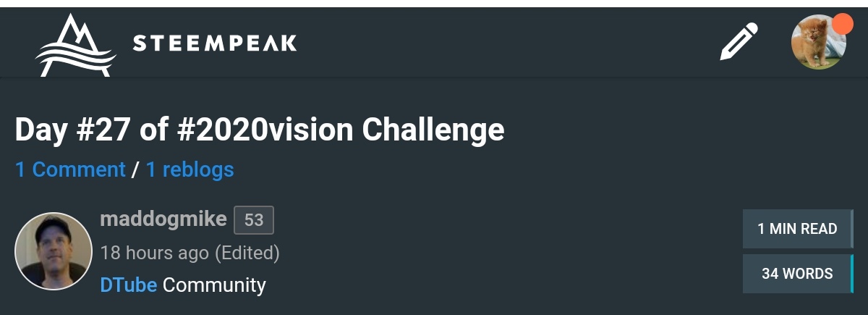Click the Community label next to DTube
The height and width of the screenshot is (315, 868).
click(214, 285)
